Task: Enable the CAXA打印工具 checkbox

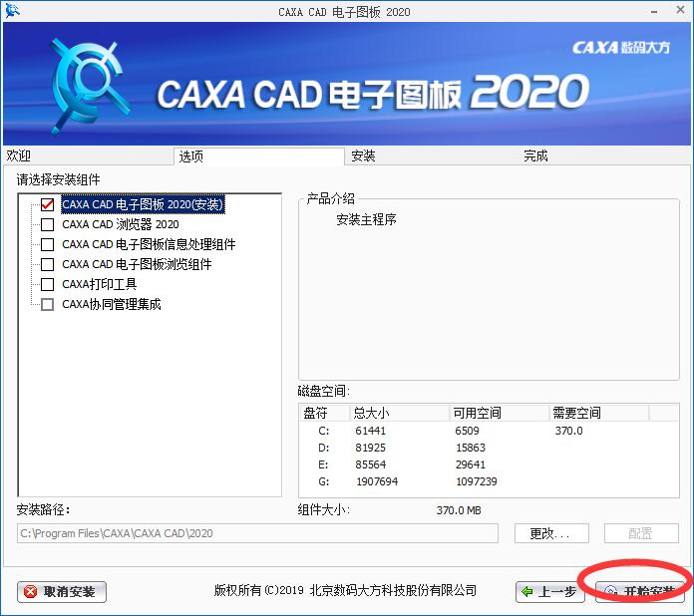Action: pyautogui.click(x=47, y=284)
